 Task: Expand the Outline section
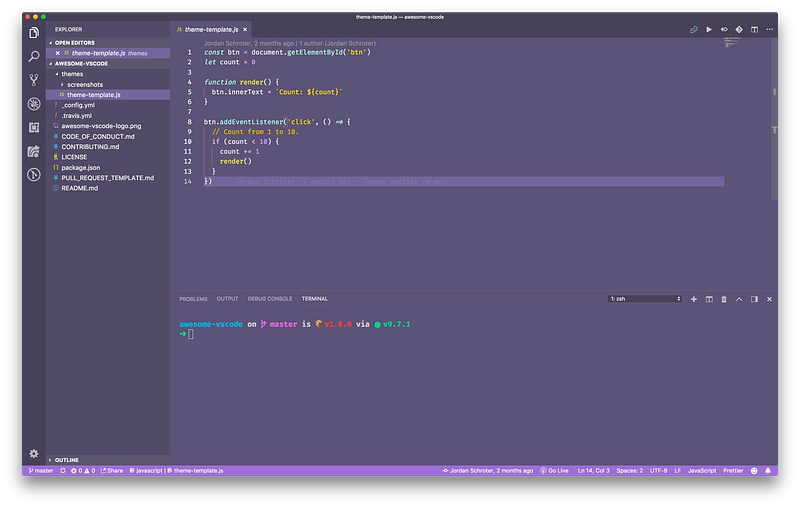coord(67,459)
